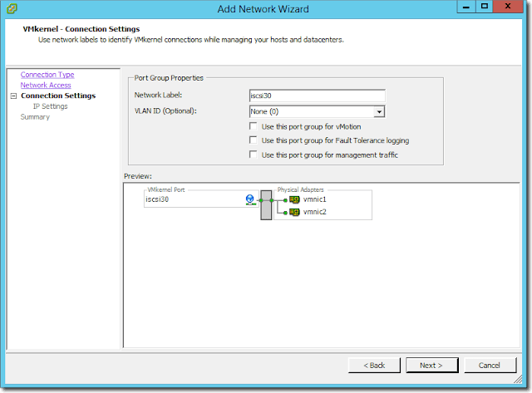This screenshot has width=532, height=393.
Task: Click the VMkernel port globe icon
Action: [x=249, y=199]
